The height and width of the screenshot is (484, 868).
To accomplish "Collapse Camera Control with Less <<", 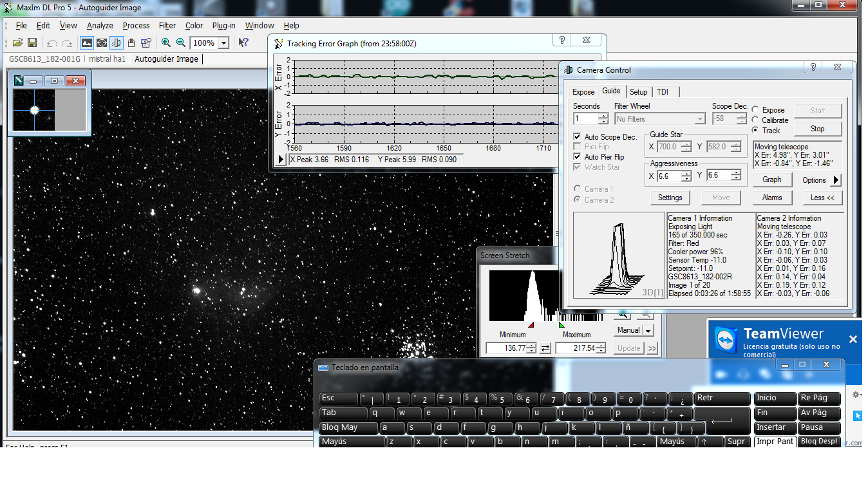I will click(x=822, y=198).
